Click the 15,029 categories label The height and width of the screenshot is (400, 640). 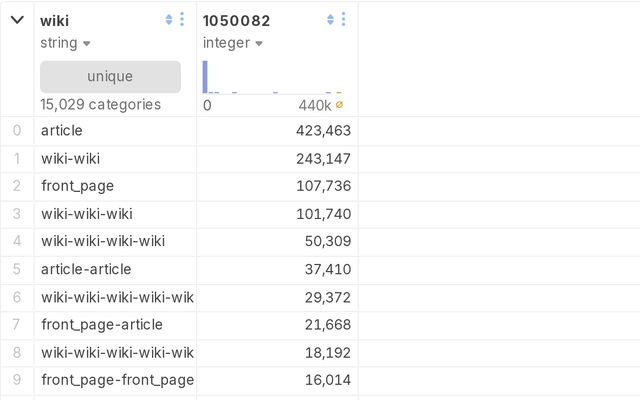tap(100, 105)
